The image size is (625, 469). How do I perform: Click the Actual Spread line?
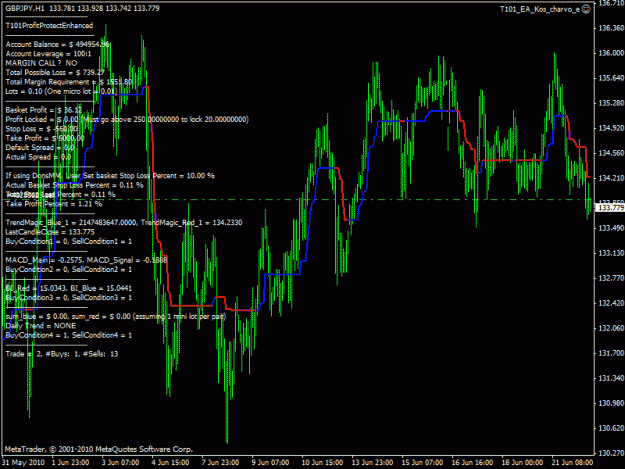click(38, 157)
